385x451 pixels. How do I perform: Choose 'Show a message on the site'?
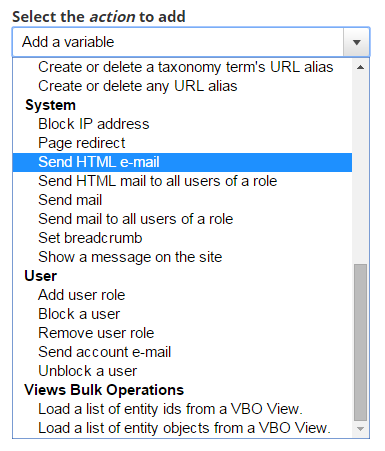click(x=182, y=257)
